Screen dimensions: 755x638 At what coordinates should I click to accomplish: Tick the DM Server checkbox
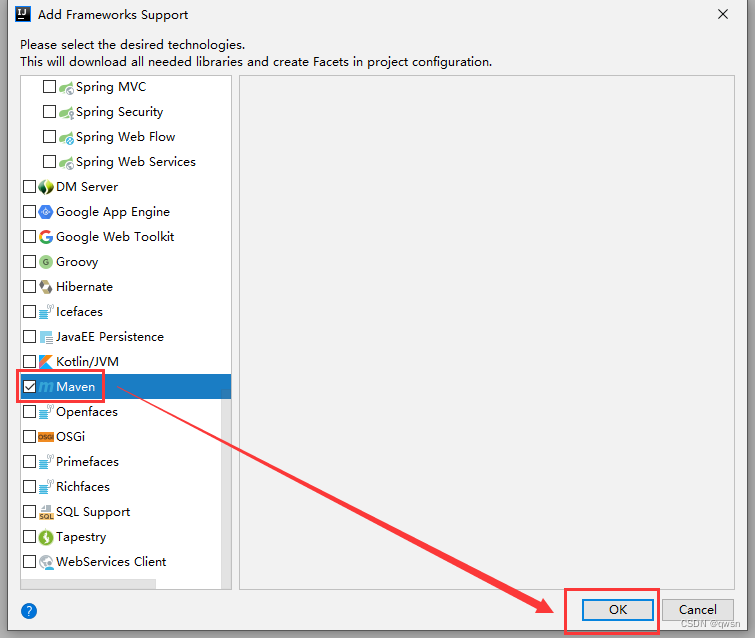point(29,186)
